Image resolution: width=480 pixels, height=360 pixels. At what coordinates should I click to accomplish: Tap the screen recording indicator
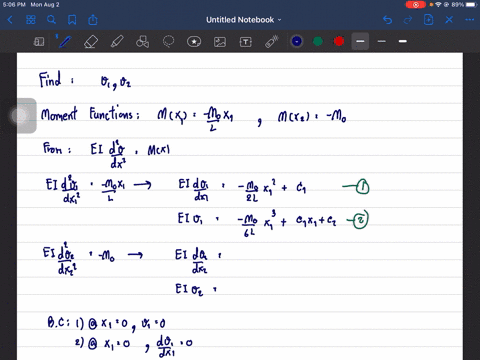click(x=415, y=5)
